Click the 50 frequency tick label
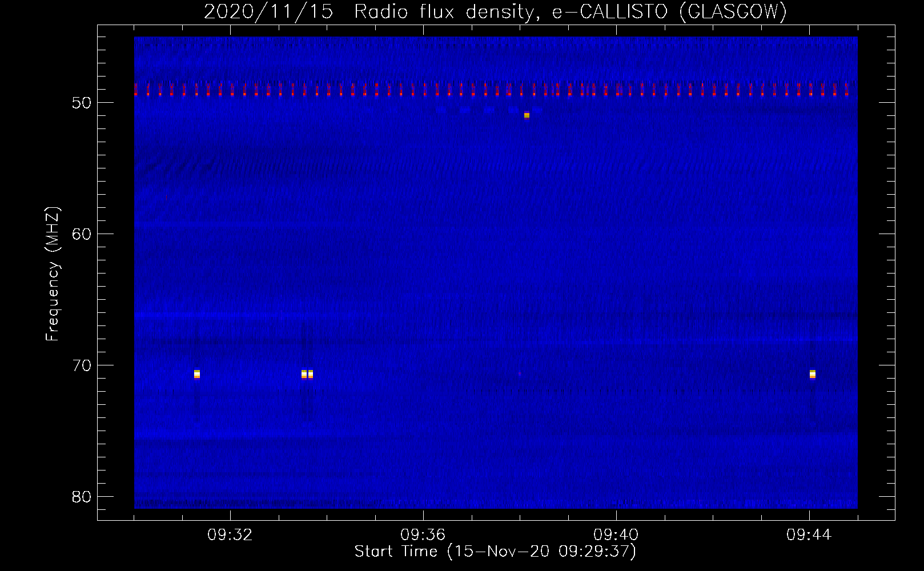This screenshot has width=924, height=571. tap(82, 103)
